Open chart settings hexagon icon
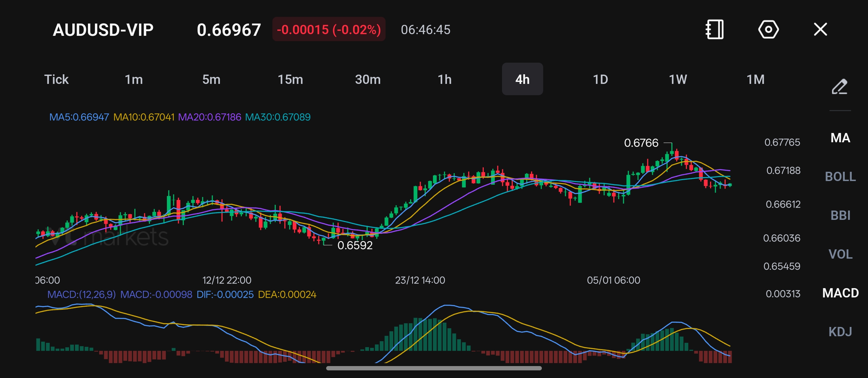 [768, 30]
